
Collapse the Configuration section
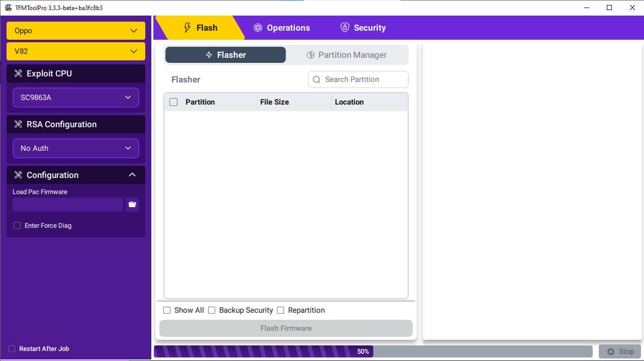tap(132, 175)
